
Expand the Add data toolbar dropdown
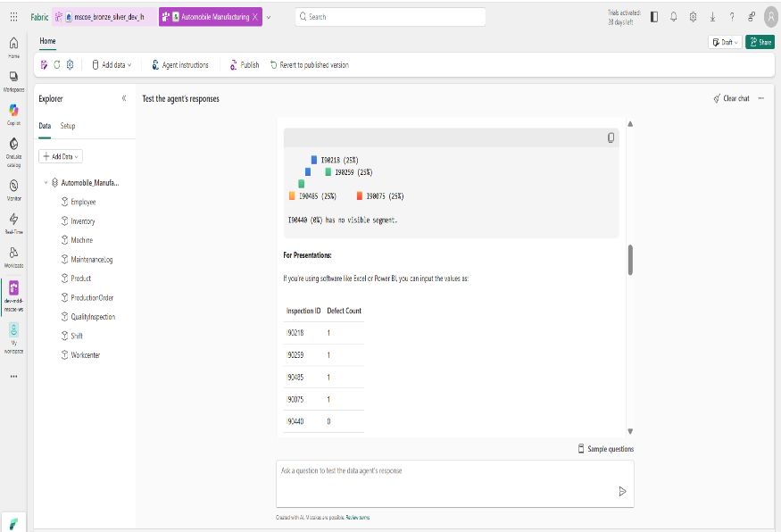(112, 65)
